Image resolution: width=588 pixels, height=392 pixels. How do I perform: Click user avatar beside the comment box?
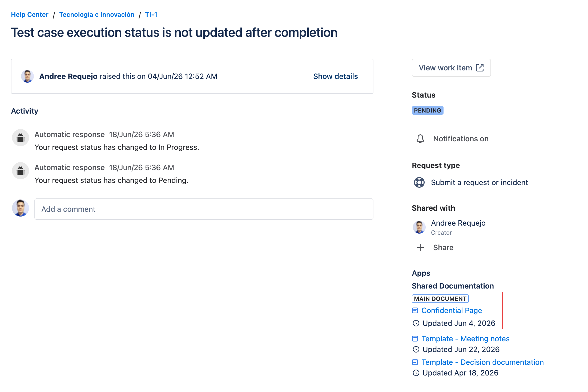click(x=21, y=208)
